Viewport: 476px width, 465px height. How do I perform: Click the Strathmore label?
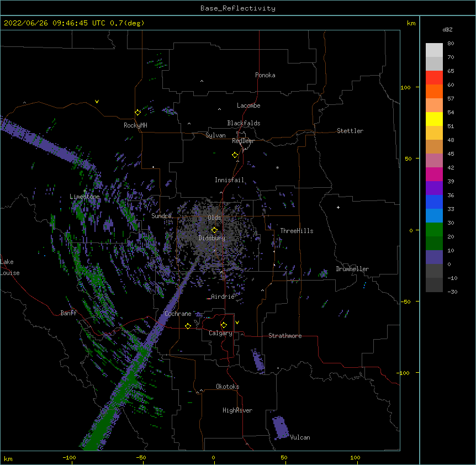pyautogui.click(x=285, y=336)
